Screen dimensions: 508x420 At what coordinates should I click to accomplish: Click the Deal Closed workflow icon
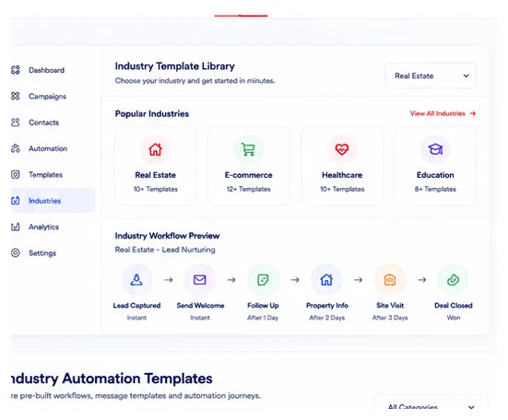point(453,280)
